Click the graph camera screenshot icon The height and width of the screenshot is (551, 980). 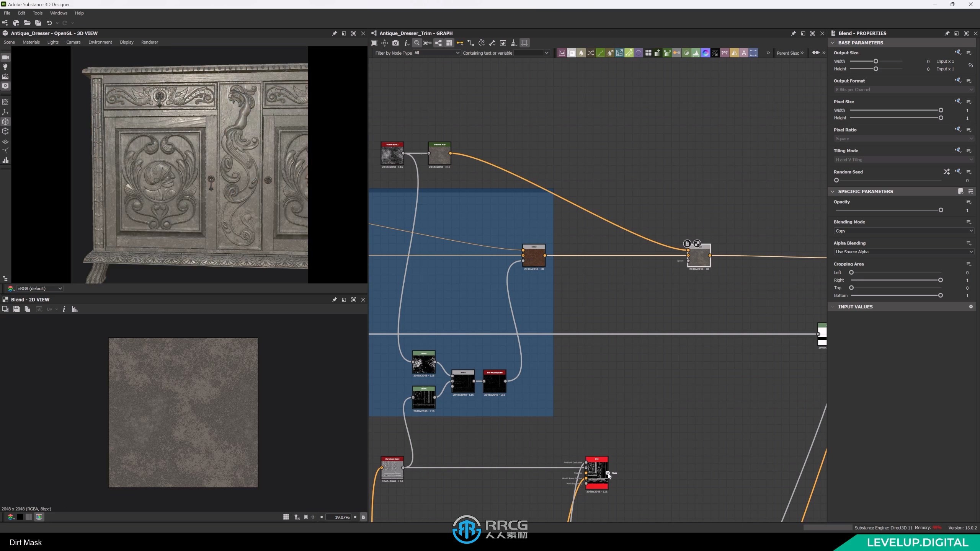coord(395,43)
